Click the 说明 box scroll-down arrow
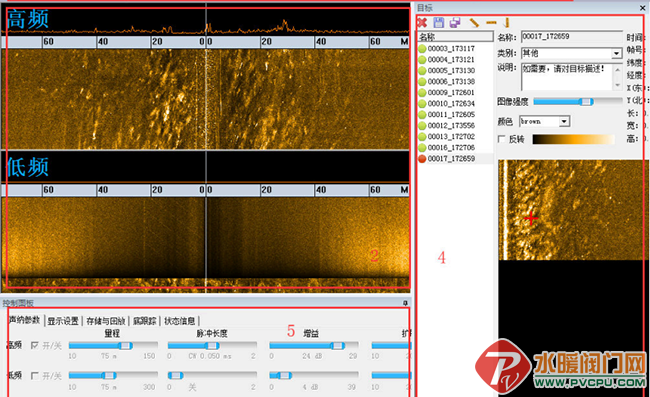 pos(617,85)
